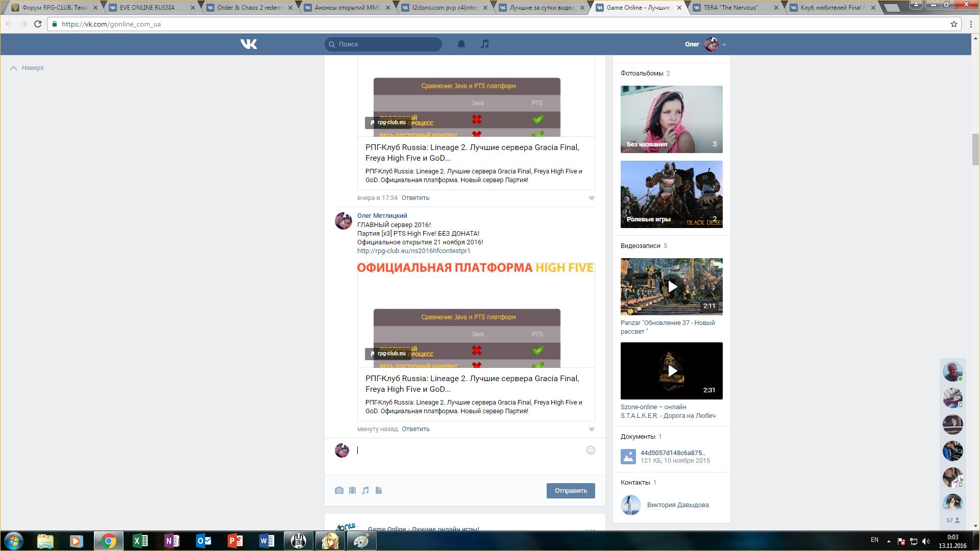
Task: Open the rpg-club.eu/ns2016hfcontestpr1 link
Action: (x=413, y=251)
